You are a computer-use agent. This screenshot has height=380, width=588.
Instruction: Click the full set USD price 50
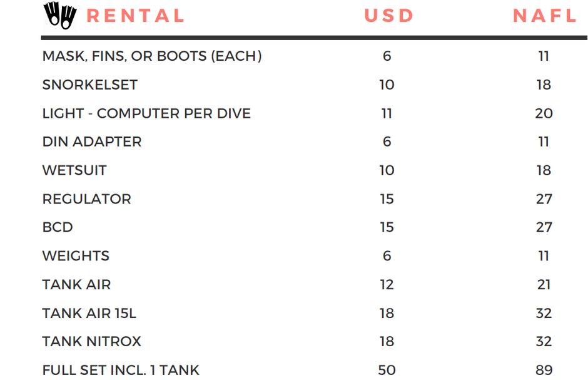point(387,370)
